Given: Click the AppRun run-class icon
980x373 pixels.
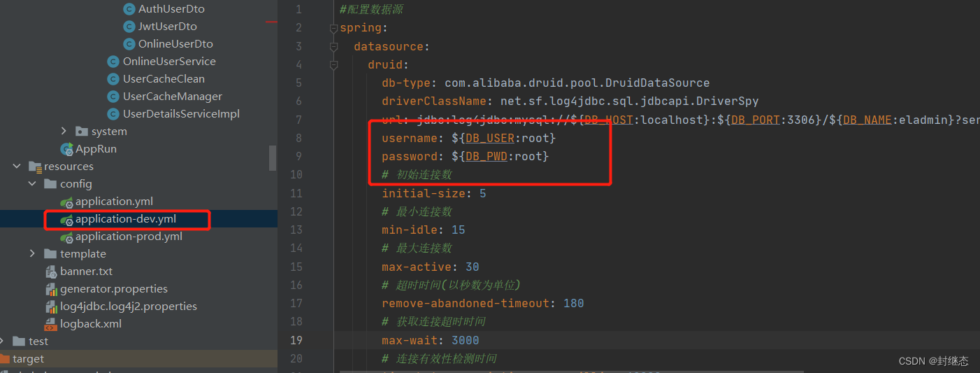Looking at the screenshot, I should coord(67,149).
